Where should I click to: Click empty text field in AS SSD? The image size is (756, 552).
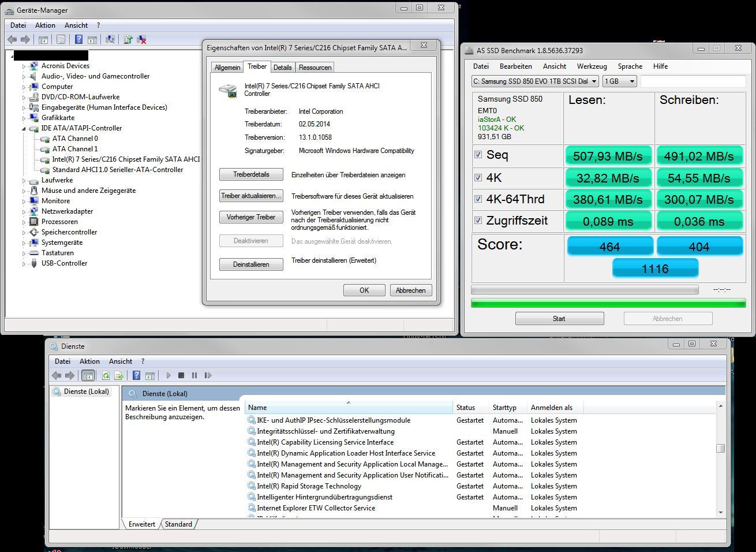click(693, 81)
